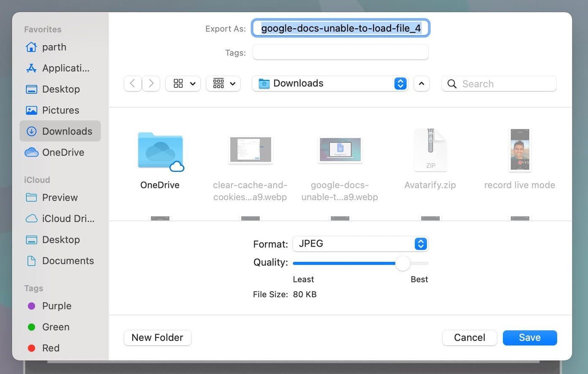Open the icon view options menu
This screenshot has height=374, width=588.
(x=183, y=84)
